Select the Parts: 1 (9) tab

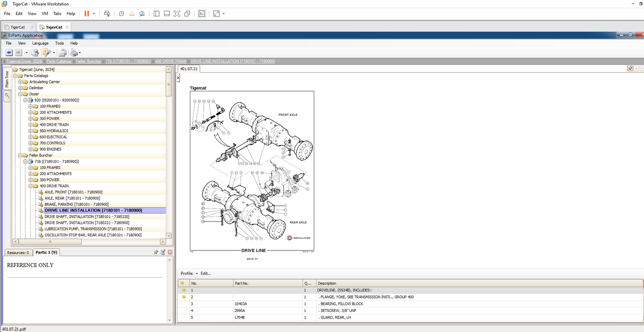point(46,252)
